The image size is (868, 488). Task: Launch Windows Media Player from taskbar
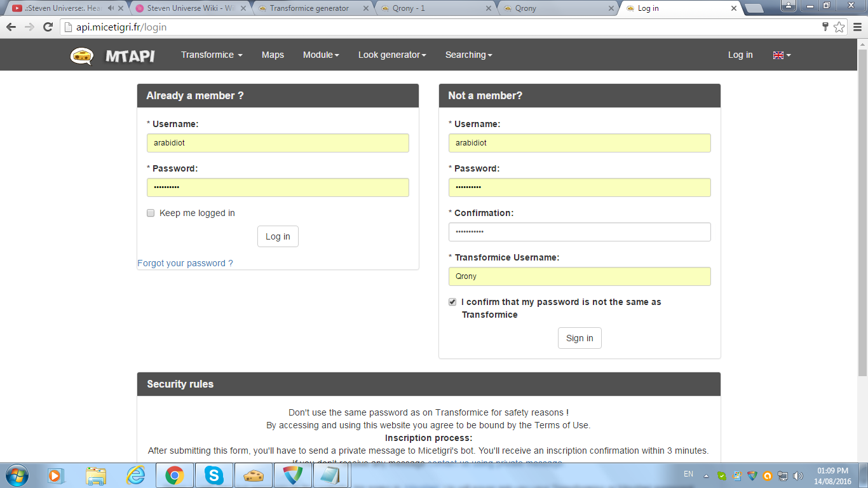[x=55, y=475]
